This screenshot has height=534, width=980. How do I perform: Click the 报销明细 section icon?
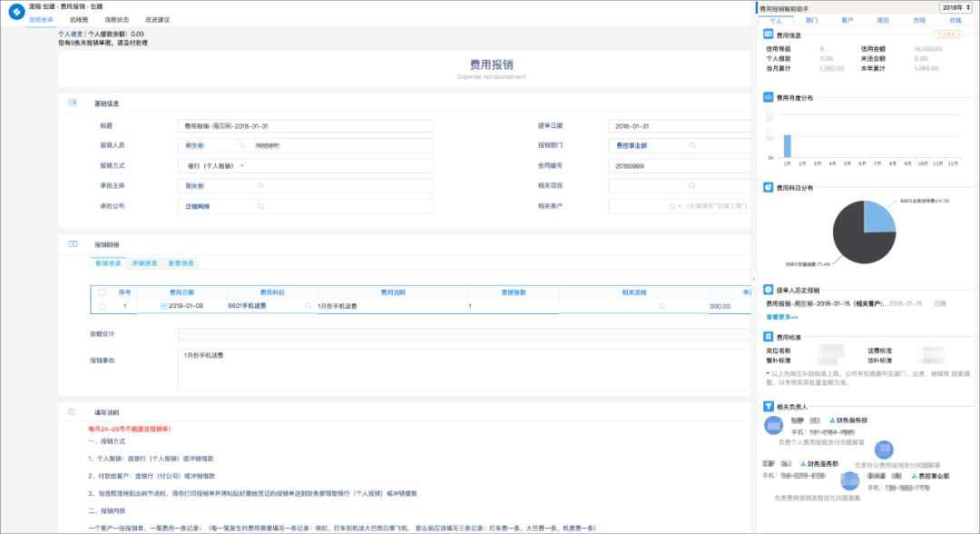click(x=73, y=244)
